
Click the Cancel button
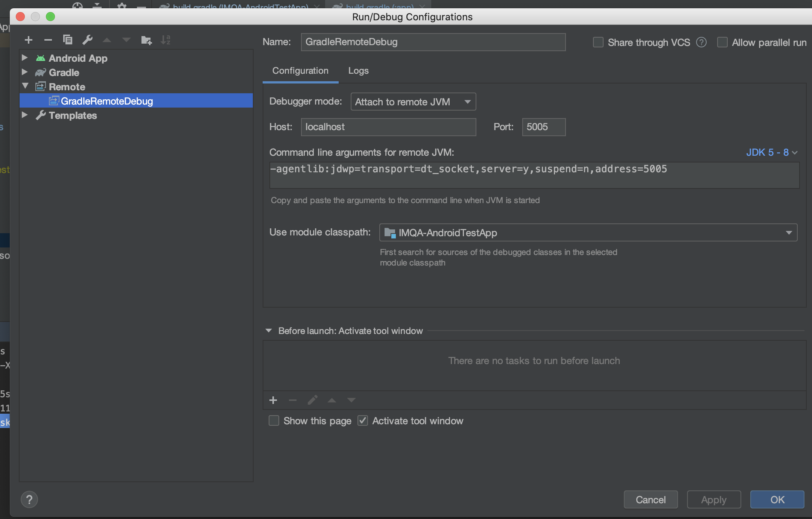tap(650, 499)
